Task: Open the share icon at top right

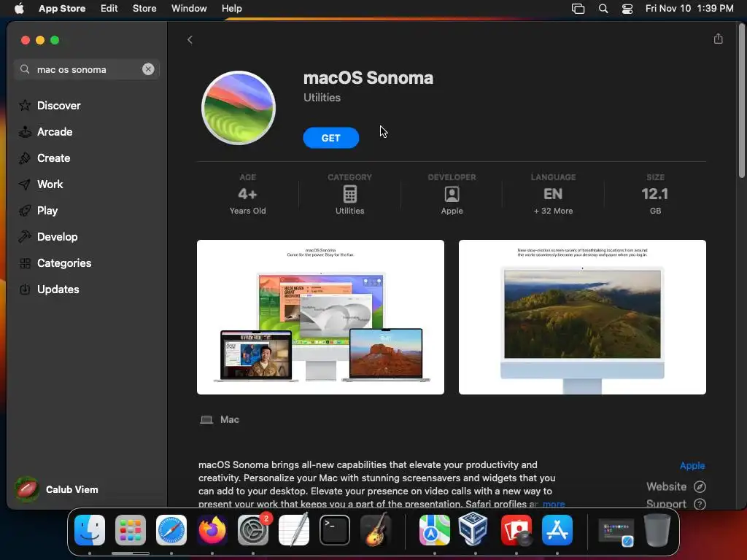Action: pyautogui.click(x=718, y=39)
